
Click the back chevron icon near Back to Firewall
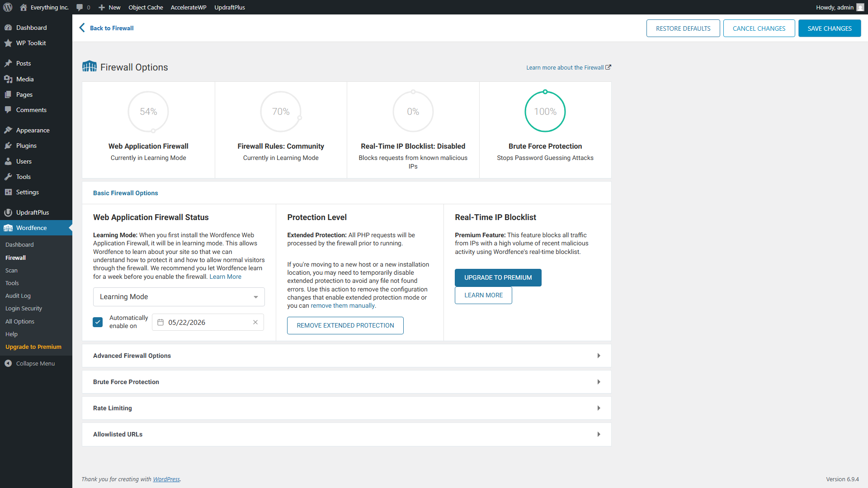point(82,28)
